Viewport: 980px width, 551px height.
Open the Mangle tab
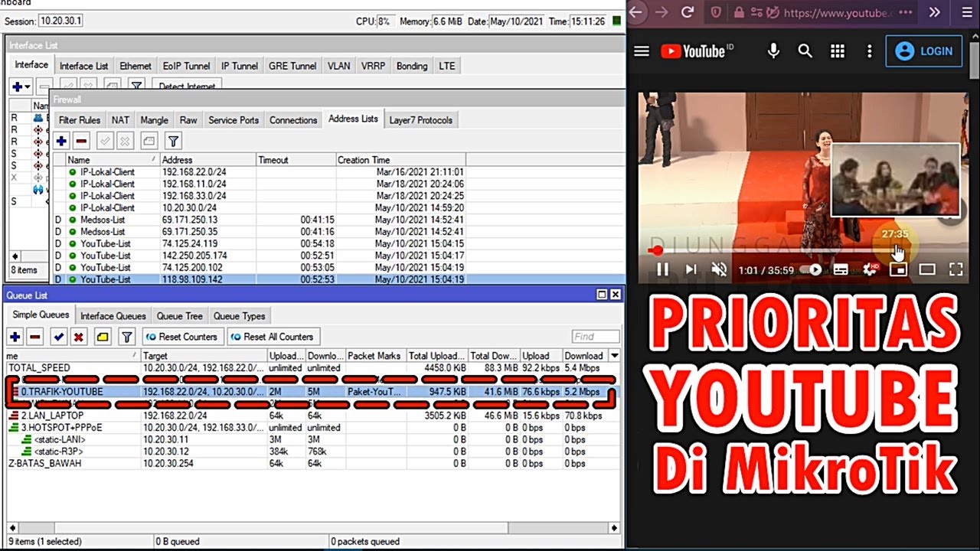(x=154, y=120)
